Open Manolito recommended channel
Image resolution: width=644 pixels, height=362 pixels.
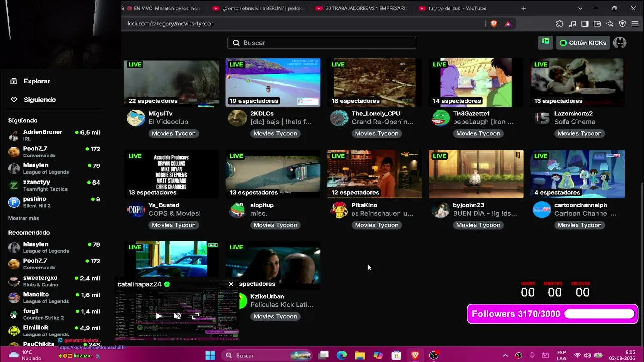tap(54, 297)
